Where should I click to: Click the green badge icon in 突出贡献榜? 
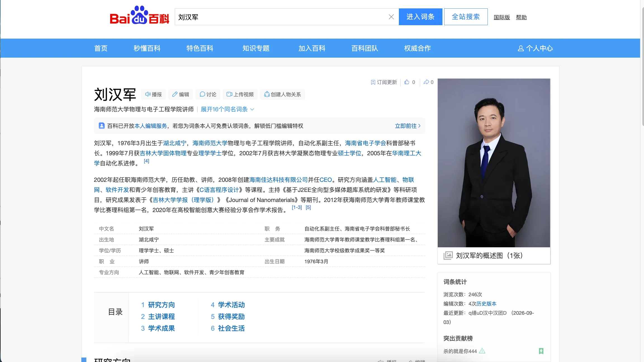[541, 351]
